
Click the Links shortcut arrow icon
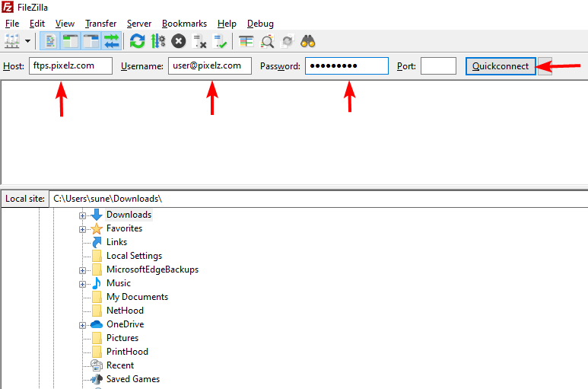tap(97, 242)
